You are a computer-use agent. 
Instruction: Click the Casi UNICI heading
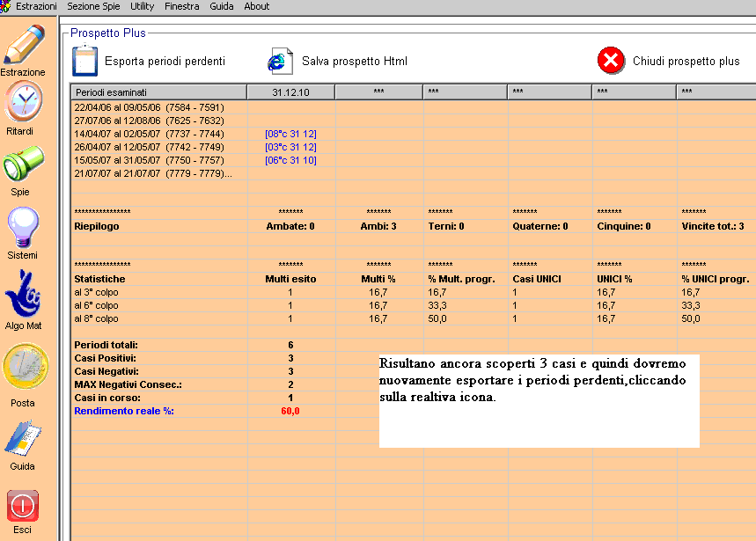pos(537,279)
